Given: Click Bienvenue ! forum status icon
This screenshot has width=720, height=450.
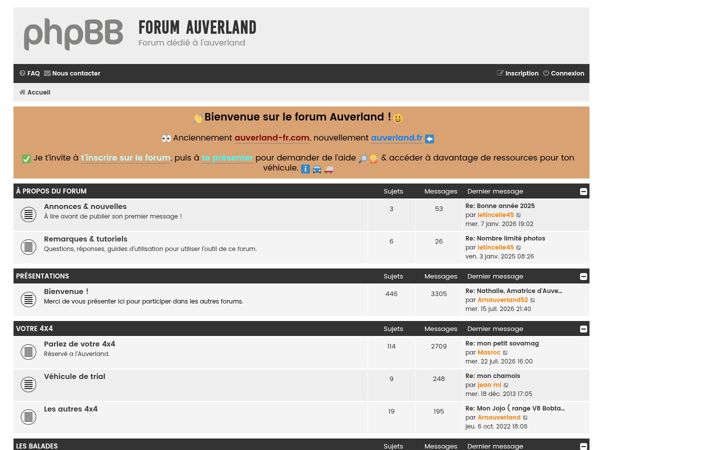Looking at the screenshot, I should coord(28,299).
